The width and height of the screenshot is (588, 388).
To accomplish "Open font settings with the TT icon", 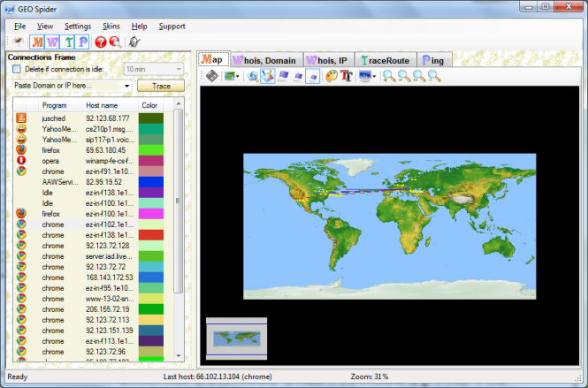I will point(346,76).
